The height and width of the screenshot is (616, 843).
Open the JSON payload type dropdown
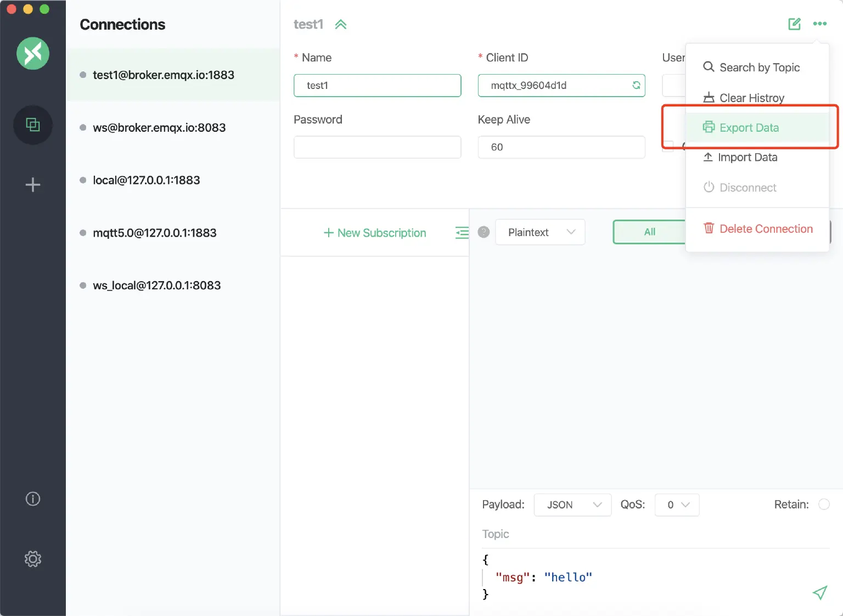(x=572, y=505)
